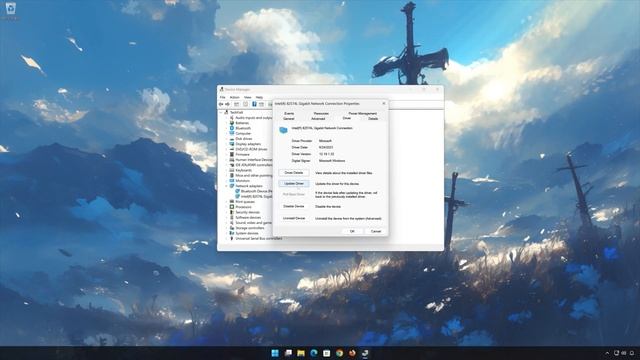640x360 pixels.
Task: Click the Disk drives category icon
Action: pos(231,139)
